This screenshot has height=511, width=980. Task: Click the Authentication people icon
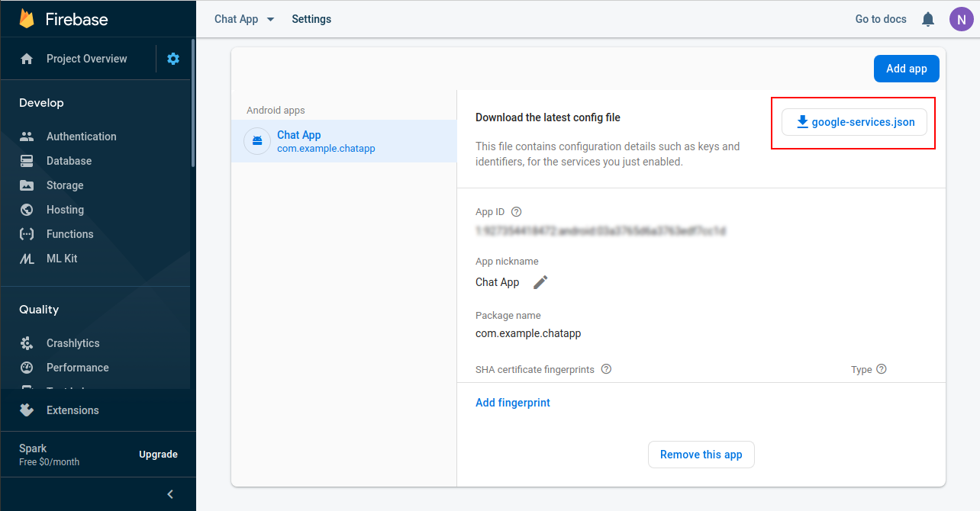click(x=27, y=137)
